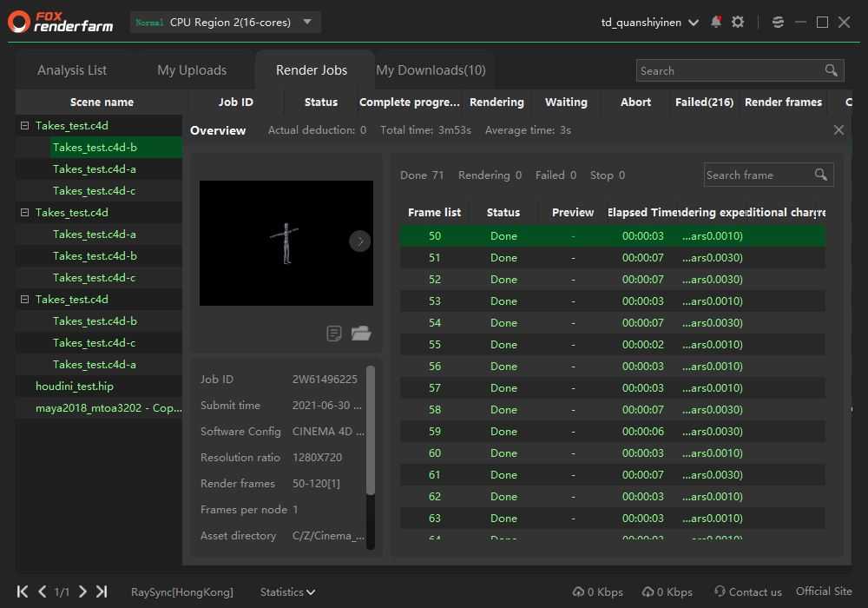The height and width of the screenshot is (608, 868).
Task: Sort by Scene name column
Action: [x=102, y=102]
